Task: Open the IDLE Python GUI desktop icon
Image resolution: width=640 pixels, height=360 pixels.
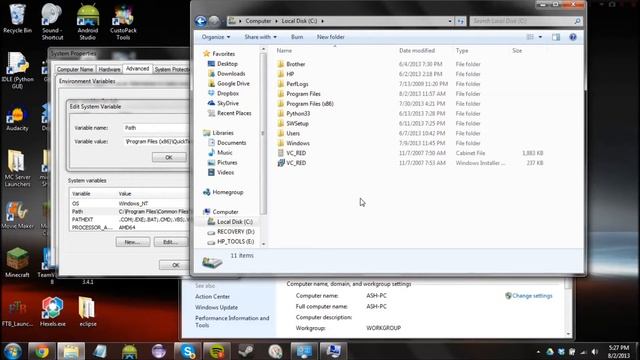Action: click(17, 70)
